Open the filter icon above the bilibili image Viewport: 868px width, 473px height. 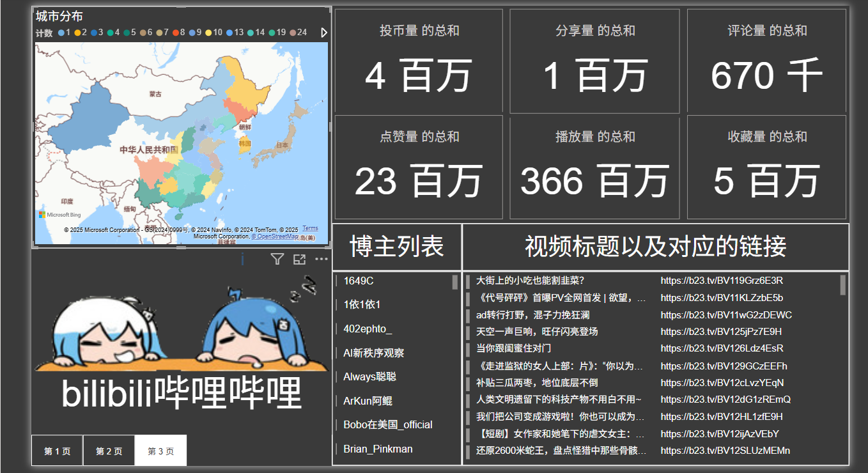click(x=277, y=259)
